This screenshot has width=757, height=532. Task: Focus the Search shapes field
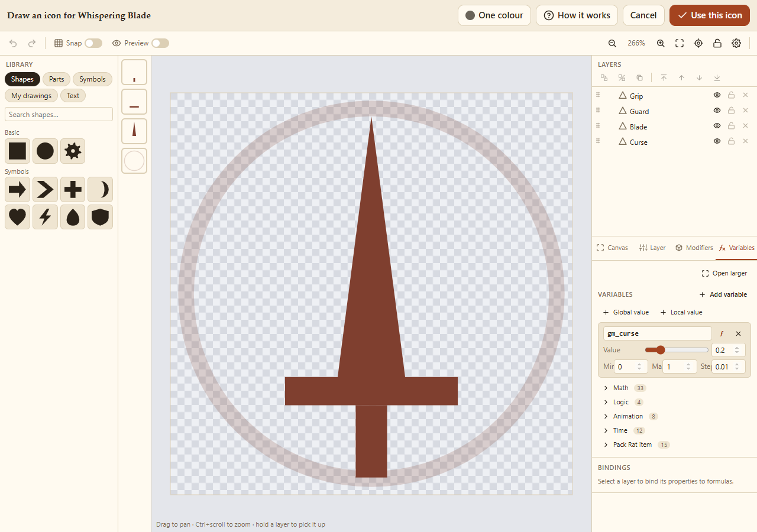59,114
